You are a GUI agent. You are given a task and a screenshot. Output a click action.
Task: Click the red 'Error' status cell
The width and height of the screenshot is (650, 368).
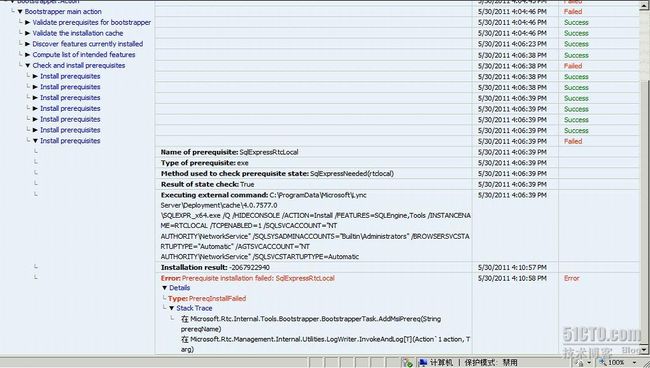tap(572, 278)
